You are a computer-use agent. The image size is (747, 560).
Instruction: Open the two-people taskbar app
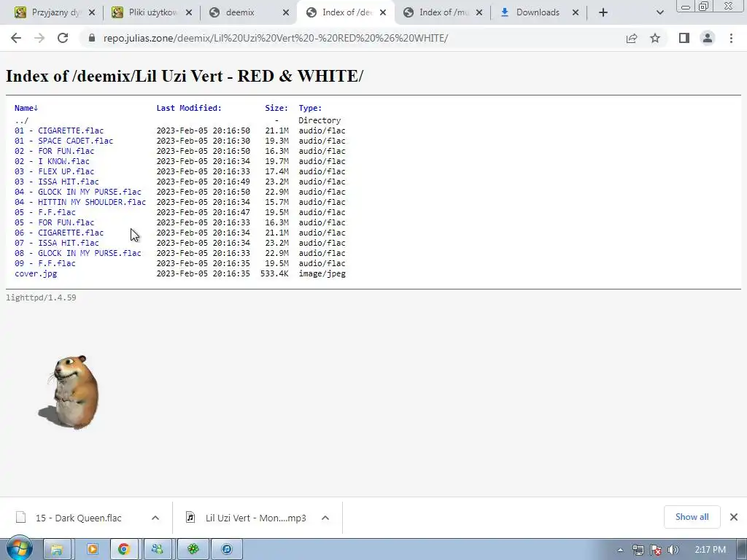(158, 550)
